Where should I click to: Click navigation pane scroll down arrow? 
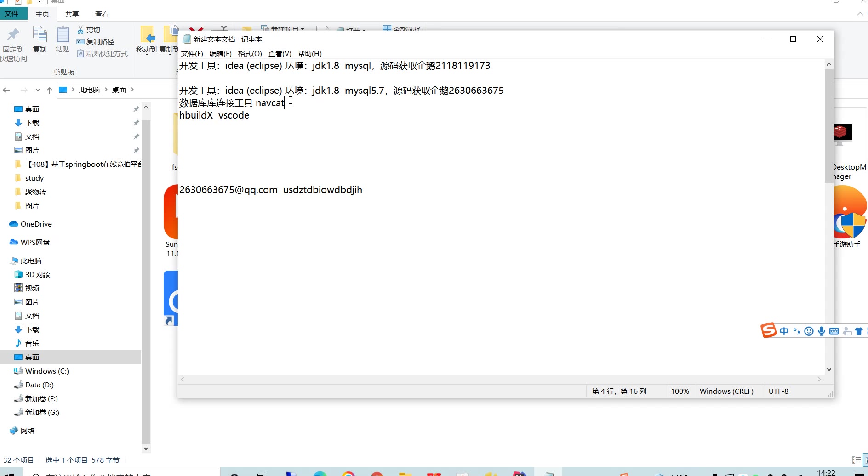point(146,448)
